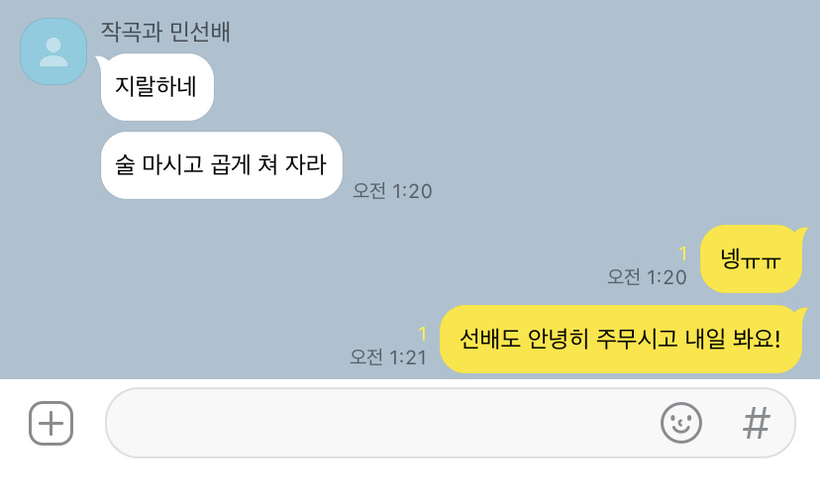This screenshot has width=820, height=504.
Task: Tap the 오전 1:20 timestamp beside 넹ㅠㅠ
Action: click(x=647, y=277)
